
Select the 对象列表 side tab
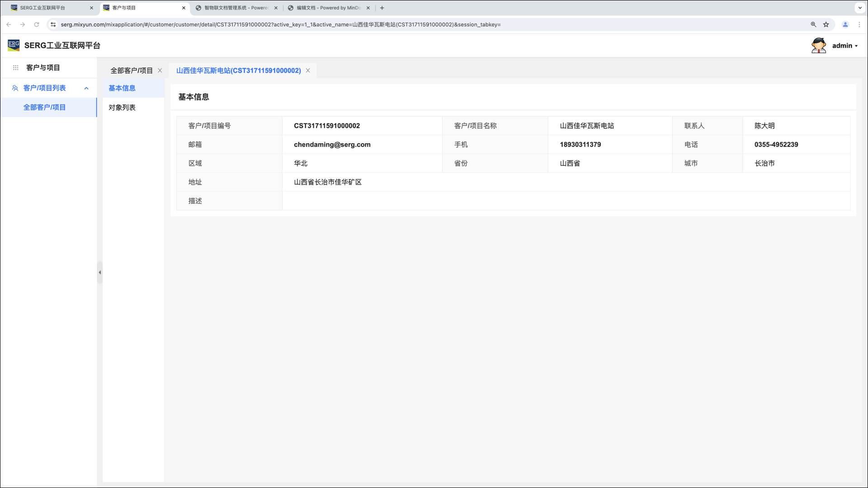[x=122, y=108]
